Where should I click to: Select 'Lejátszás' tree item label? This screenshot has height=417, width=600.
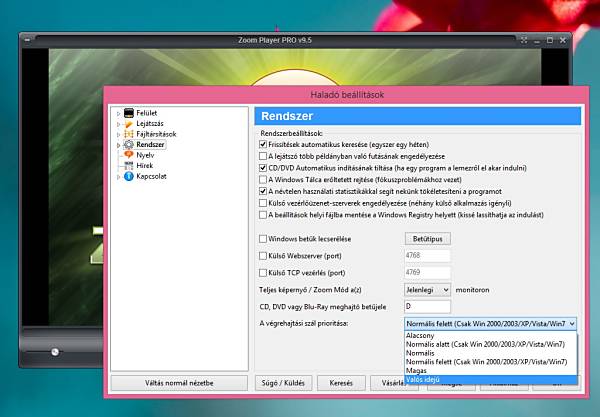point(150,124)
